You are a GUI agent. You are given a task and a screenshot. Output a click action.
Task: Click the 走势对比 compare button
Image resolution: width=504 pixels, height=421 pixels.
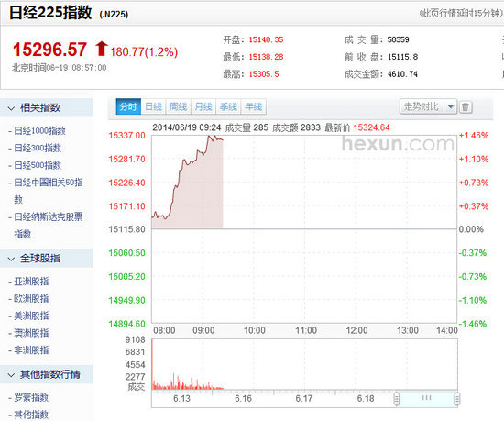(422, 106)
